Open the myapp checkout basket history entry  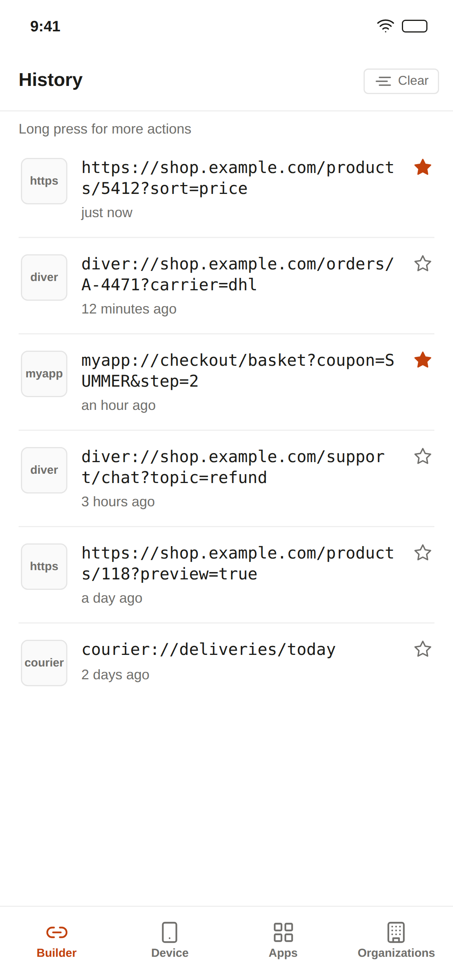(x=226, y=382)
